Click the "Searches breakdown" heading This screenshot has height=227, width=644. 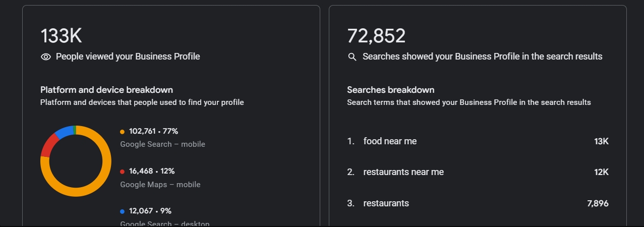tap(390, 90)
